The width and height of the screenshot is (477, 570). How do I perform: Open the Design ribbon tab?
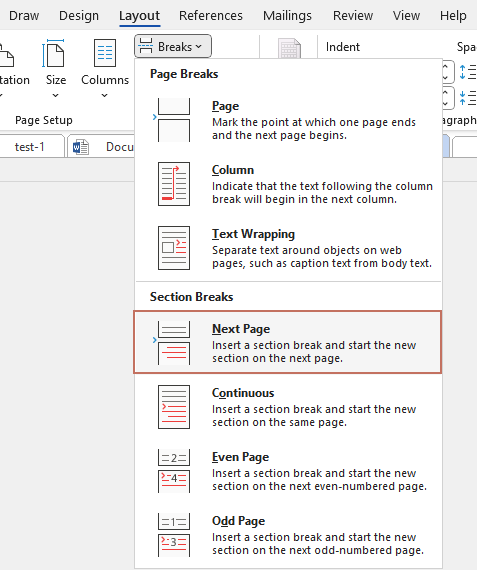click(79, 16)
